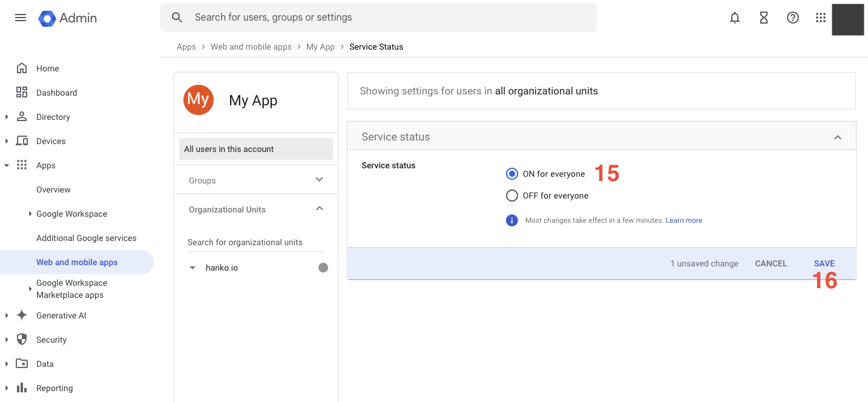Collapse the Service status panel
This screenshot has height=402, width=868.
click(x=838, y=137)
